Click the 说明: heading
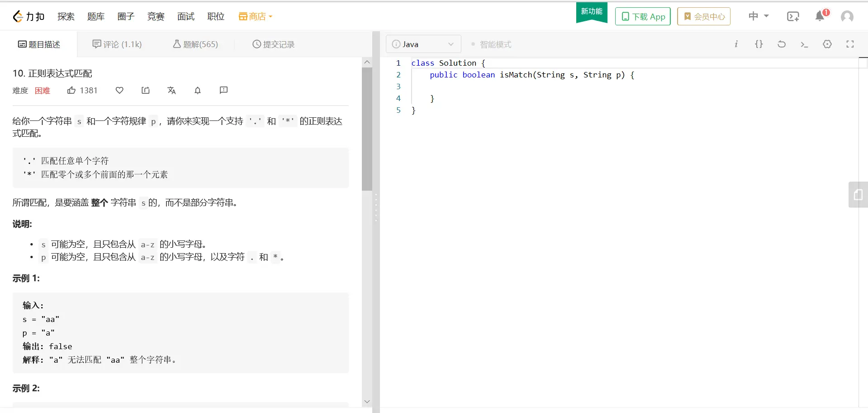 coord(22,224)
